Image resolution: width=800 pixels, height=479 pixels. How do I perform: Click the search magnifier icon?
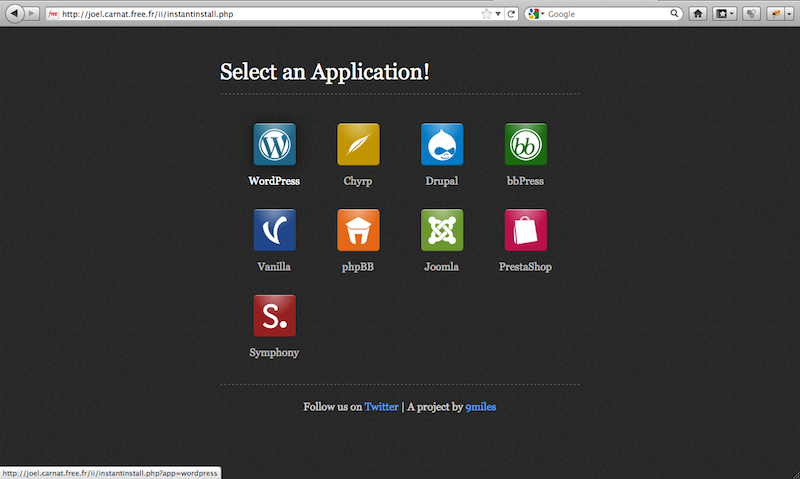[674, 13]
